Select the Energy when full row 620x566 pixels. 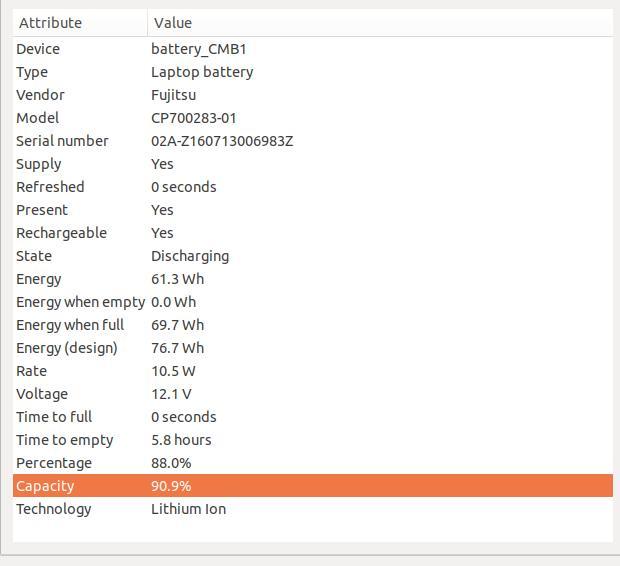click(313, 325)
